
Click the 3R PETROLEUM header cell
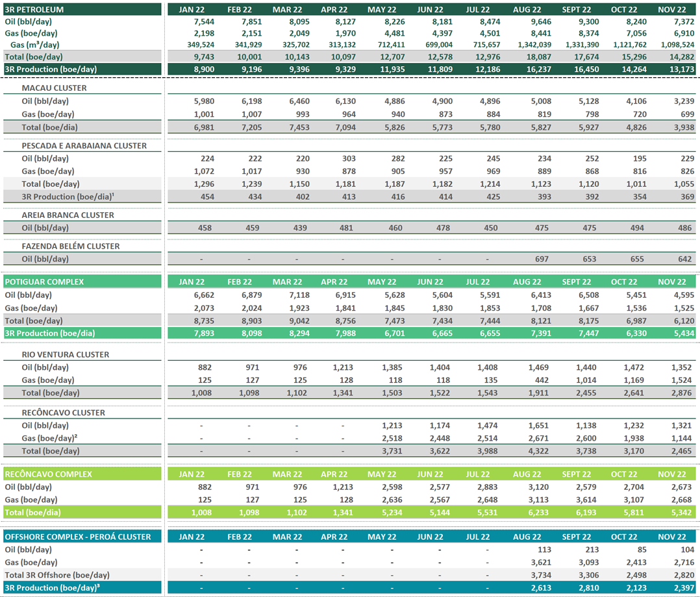34,10
